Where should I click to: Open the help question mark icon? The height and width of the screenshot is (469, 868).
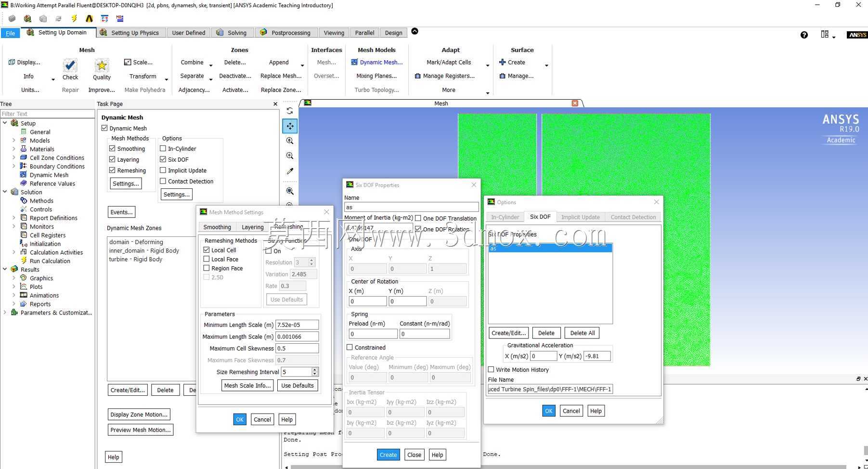click(804, 35)
